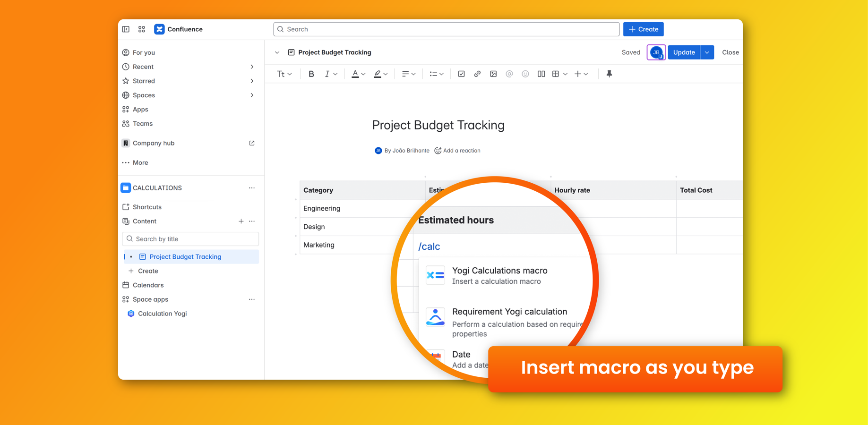Screen dimensions: 868x425
Task: Create a new page in the tree
Action: point(144,271)
